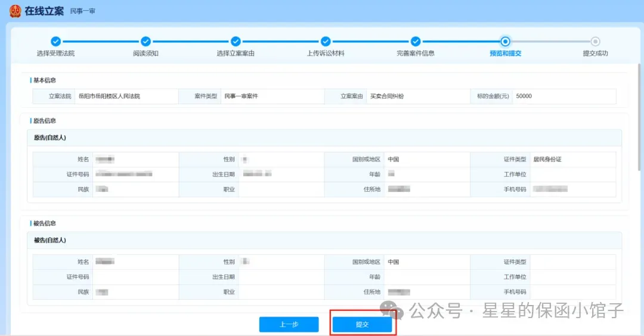Click the plaintiff's 工作单位 label
Image resolution: width=644 pixels, height=336 pixels.
click(515, 175)
